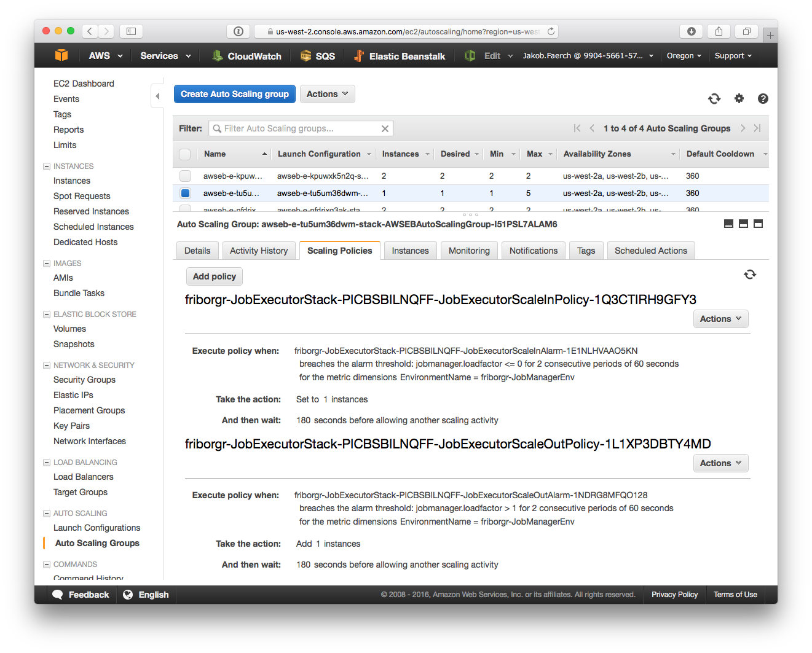The width and height of the screenshot is (812, 653).
Task: Collapse the left navigation sidebar
Action: (157, 96)
